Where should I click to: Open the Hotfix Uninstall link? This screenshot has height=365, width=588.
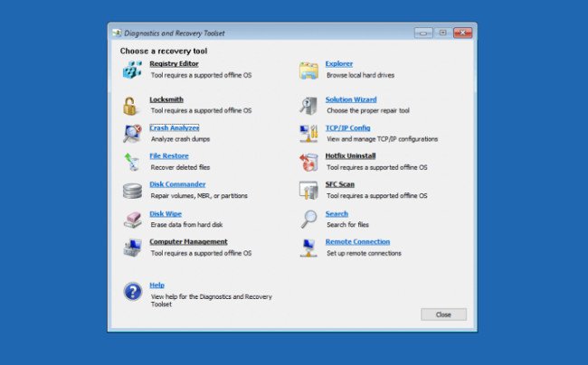pyautogui.click(x=350, y=155)
